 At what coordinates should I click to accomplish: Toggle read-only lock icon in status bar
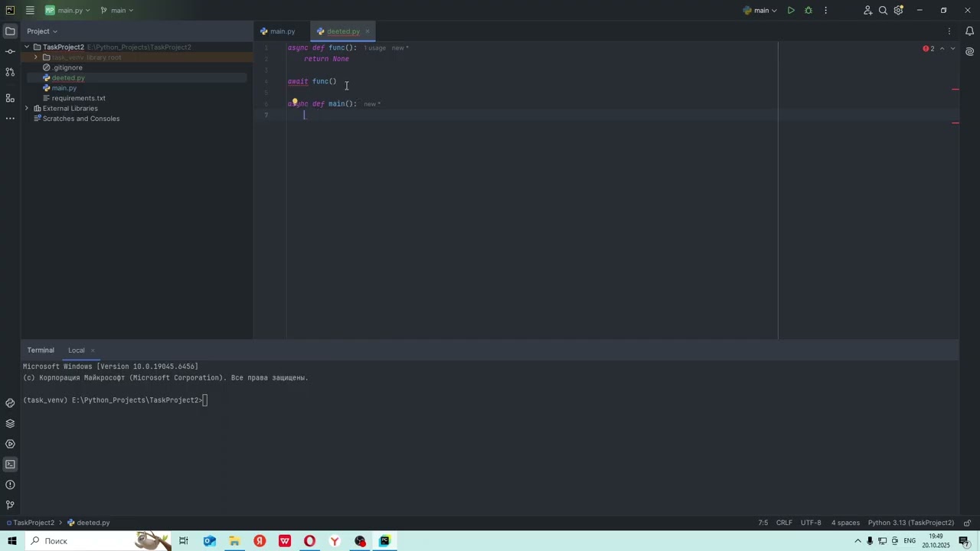(x=967, y=523)
